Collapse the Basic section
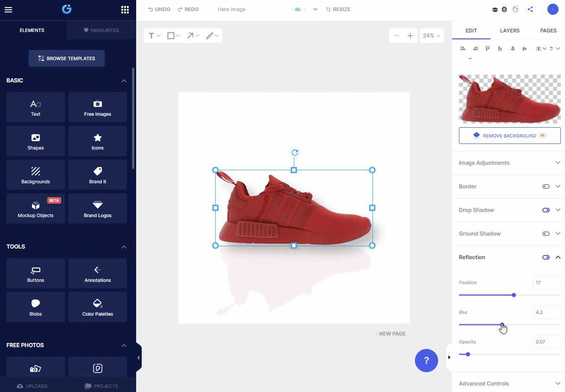The height and width of the screenshot is (392, 565). (124, 81)
